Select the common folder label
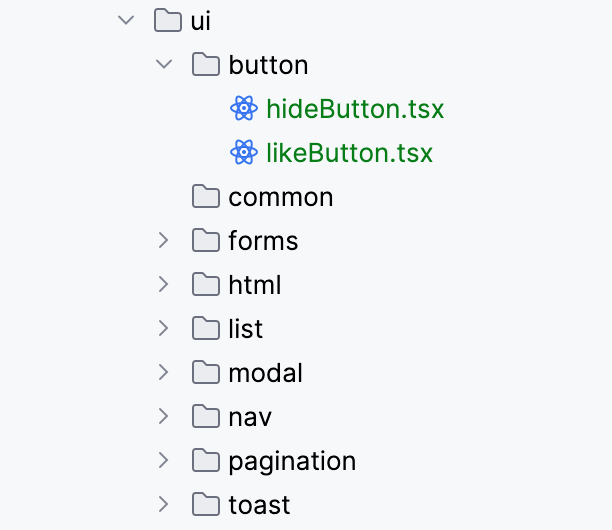This screenshot has height=530, width=612. click(x=280, y=197)
